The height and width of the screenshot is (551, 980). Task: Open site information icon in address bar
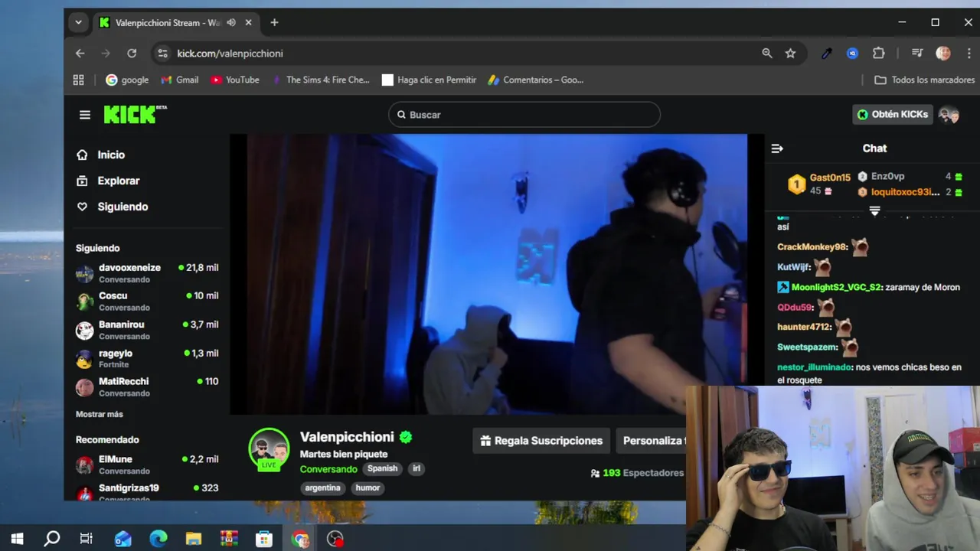[x=162, y=54]
